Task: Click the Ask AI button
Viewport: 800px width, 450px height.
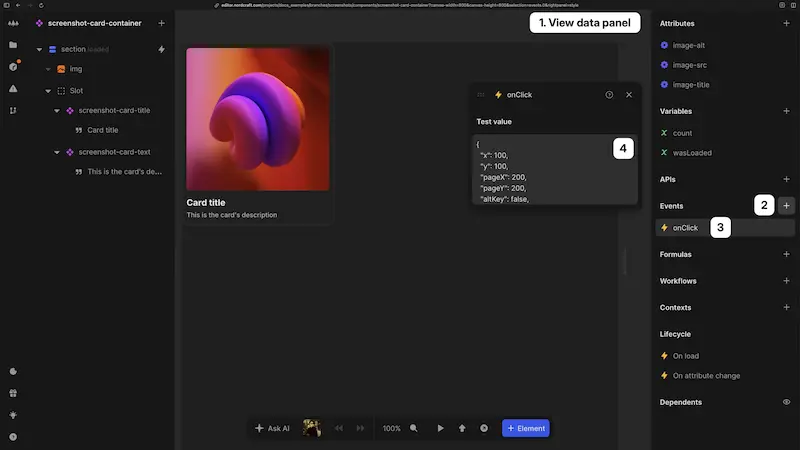Action: [272, 428]
